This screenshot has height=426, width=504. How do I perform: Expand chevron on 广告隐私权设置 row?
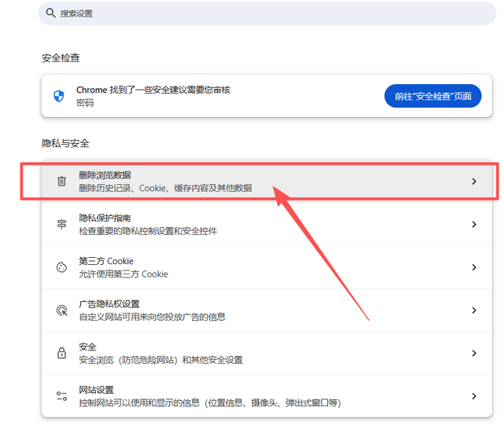474,310
